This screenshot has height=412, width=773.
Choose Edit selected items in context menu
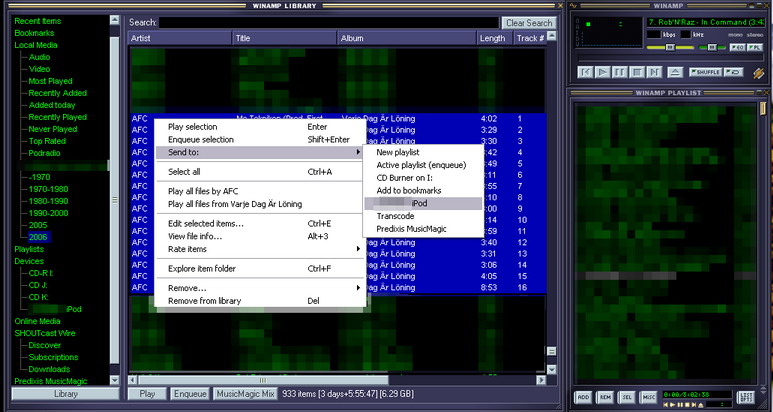260,224
